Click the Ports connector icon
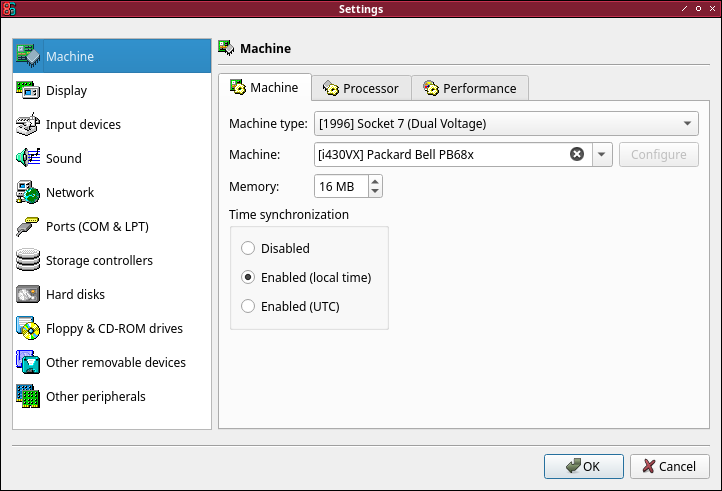Screen dimensions: 722x491 (x=28, y=226)
